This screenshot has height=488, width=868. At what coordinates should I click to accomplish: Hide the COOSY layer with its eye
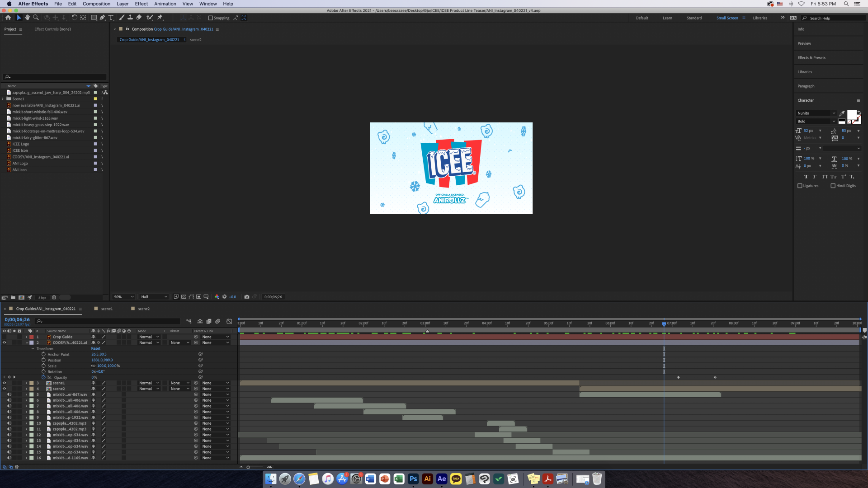[x=5, y=343]
